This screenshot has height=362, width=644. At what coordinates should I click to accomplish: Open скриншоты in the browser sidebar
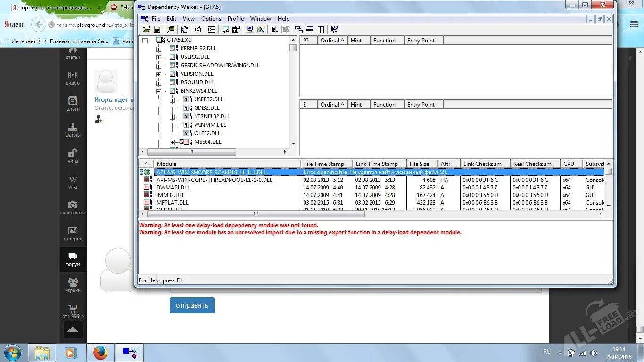coord(73,207)
